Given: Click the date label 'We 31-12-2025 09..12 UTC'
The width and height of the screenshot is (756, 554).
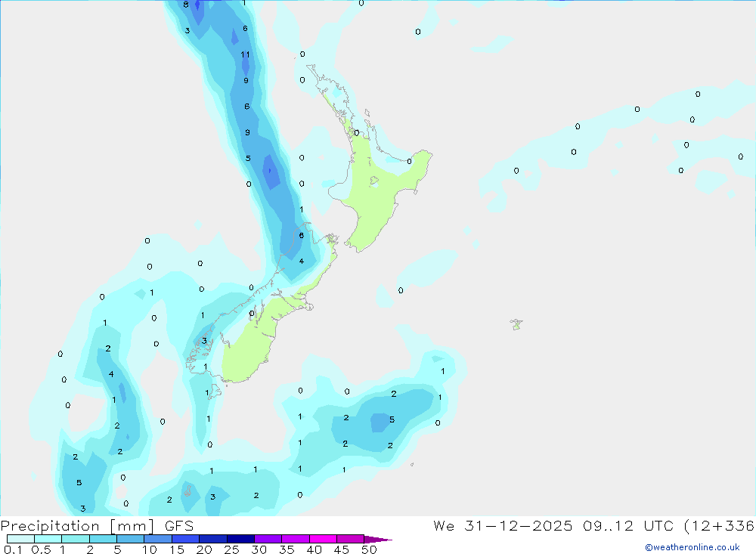Looking at the screenshot, I should 553,525.
